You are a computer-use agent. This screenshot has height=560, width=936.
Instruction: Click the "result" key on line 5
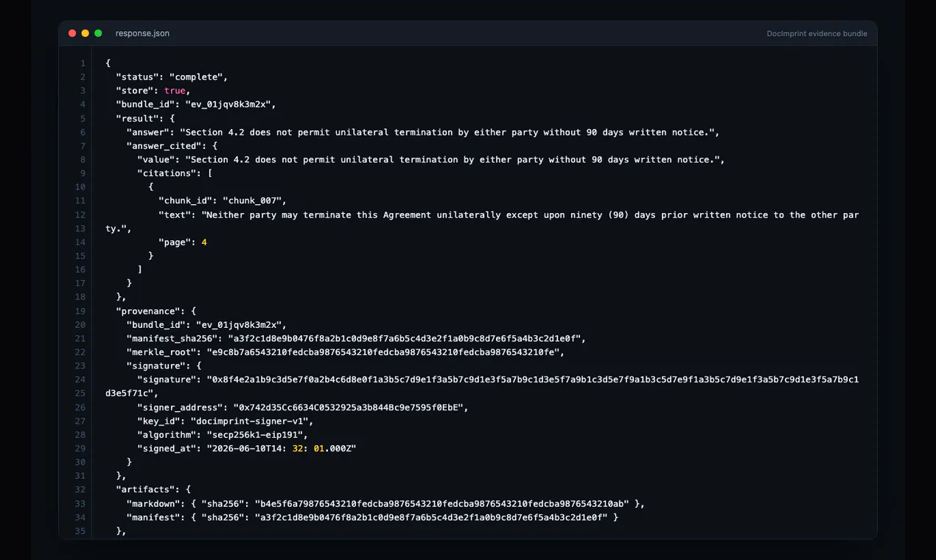pos(137,118)
